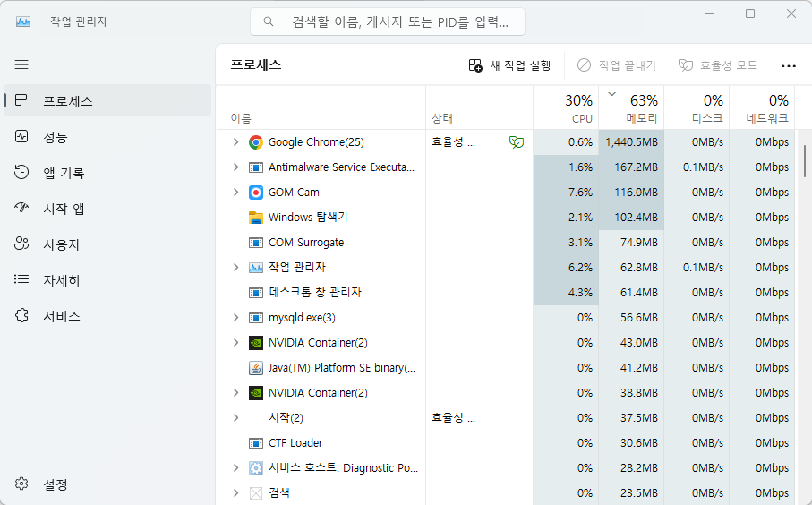Click the 작업 끝내기 button
Viewport: 812px width, 505px height.
(x=617, y=65)
